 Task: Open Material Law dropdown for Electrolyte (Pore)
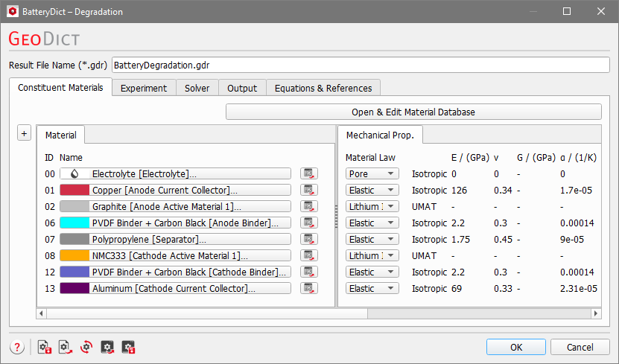point(372,173)
